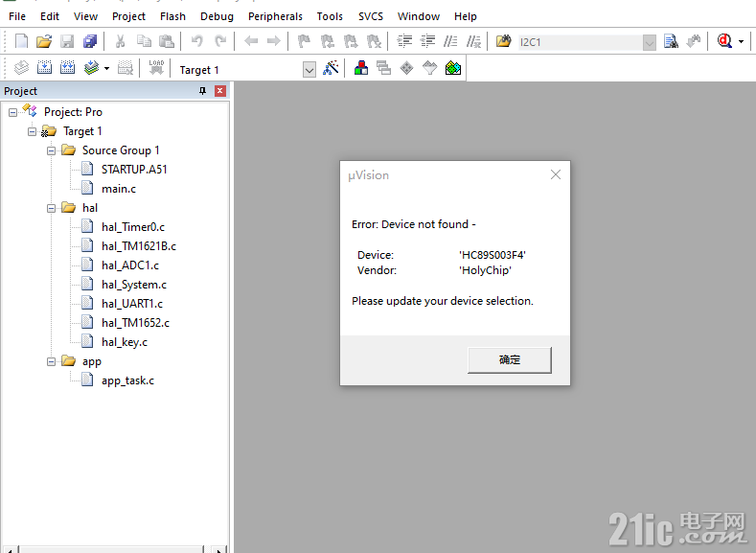Insert bookmark using first flag icon

(304, 41)
